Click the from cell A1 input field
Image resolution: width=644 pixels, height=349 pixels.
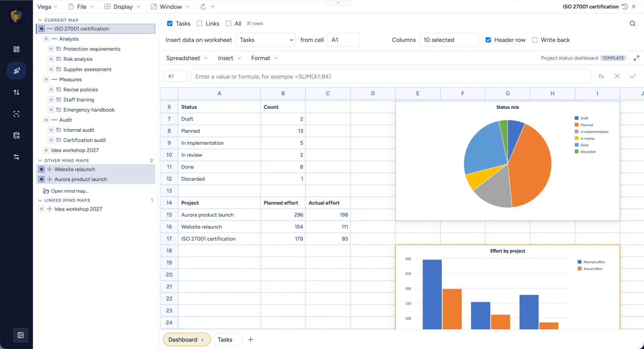(x=343, y=40)
